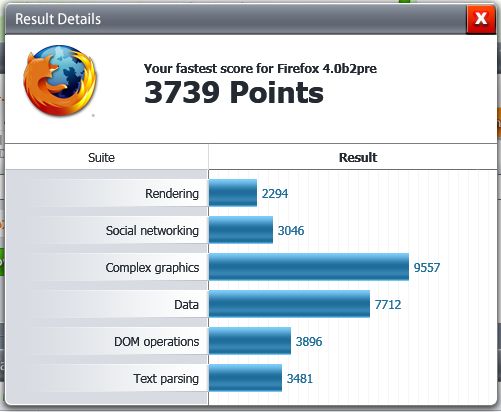This screenshot has width=501, height=412.
Task: Click the Firefox logo icon
Action: [60, 81]
